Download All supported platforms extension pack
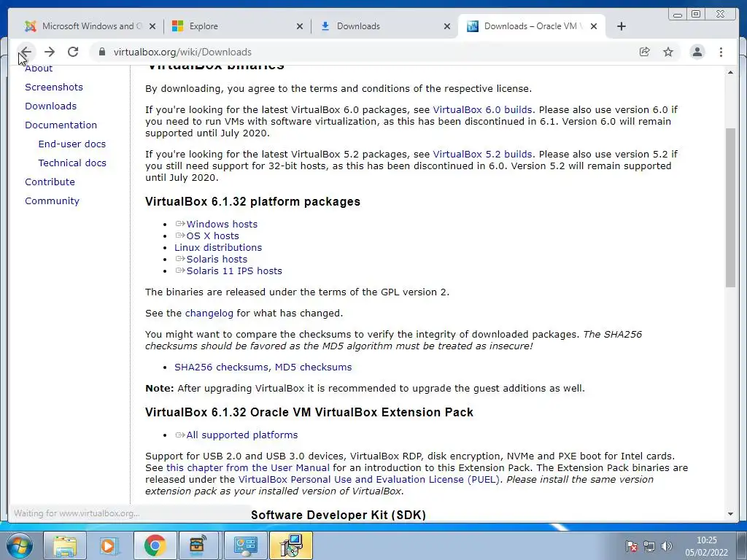Screen dimensions: 747x560 click(242, 435)
